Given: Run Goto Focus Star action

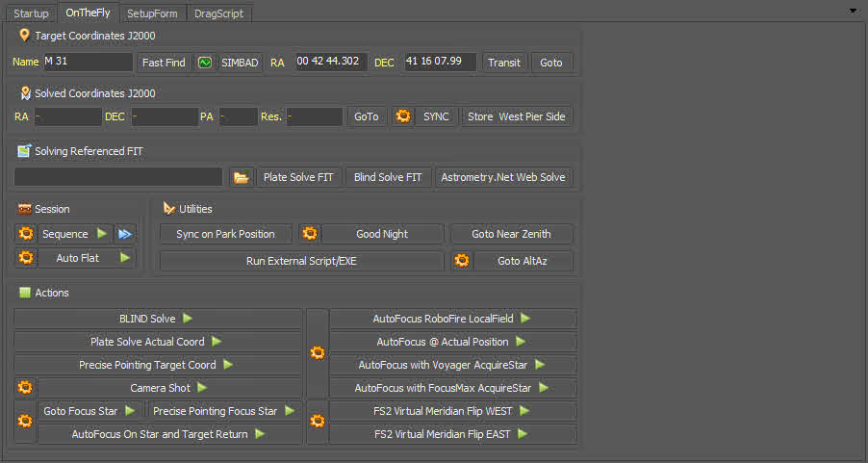Looking at the screenshot, I should point(89,411).
